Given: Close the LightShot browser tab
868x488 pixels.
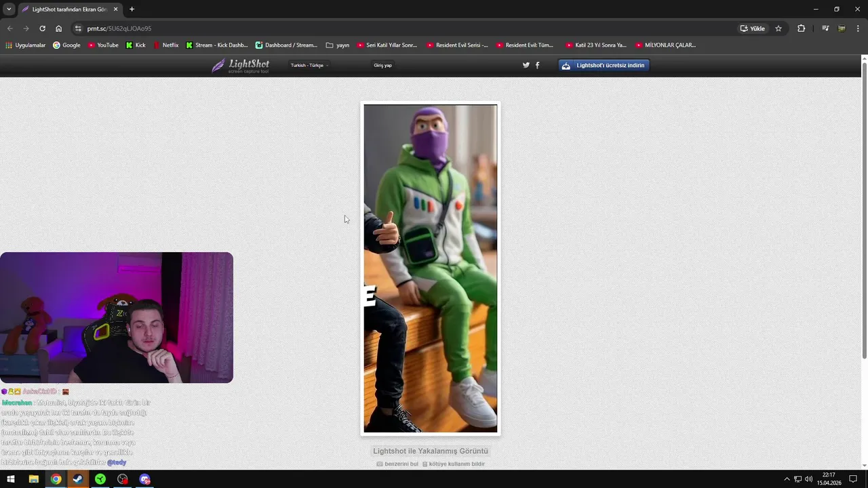Looking at the screenshot, I should [115, 9].
